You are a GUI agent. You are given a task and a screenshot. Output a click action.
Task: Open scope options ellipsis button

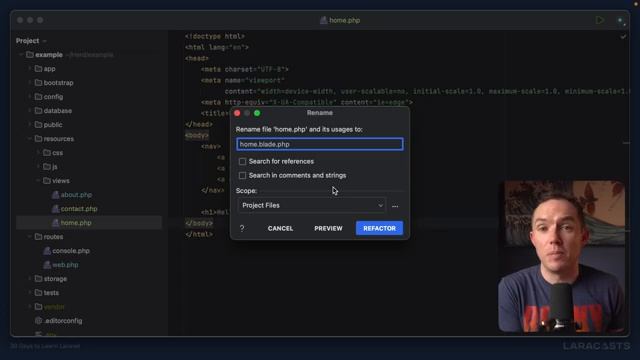pyautogui.click(x=395, y=206)
